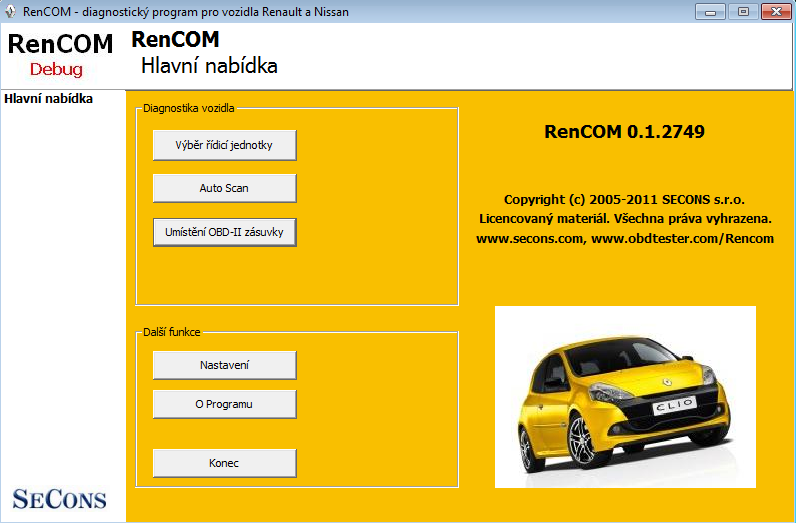Minimize the RenCOM window
This screenshot has width=796, height=523.
pyautogui.click(x=710, y=12)
